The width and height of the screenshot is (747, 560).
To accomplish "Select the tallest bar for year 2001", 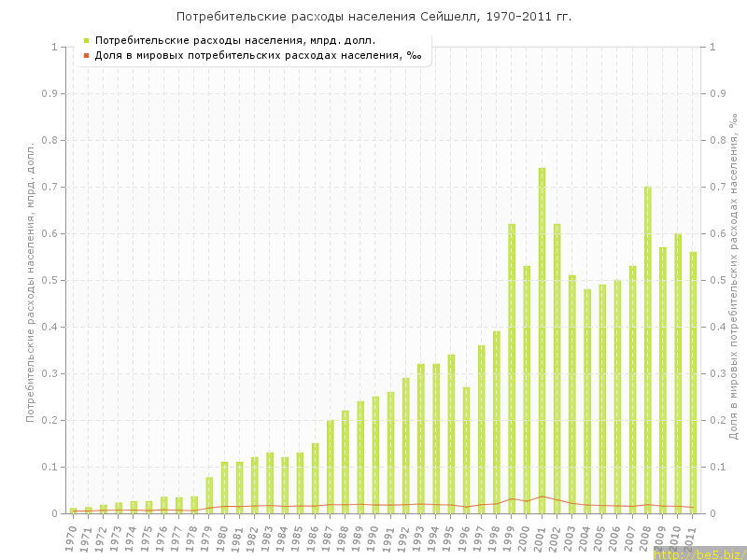I will 542,341.
